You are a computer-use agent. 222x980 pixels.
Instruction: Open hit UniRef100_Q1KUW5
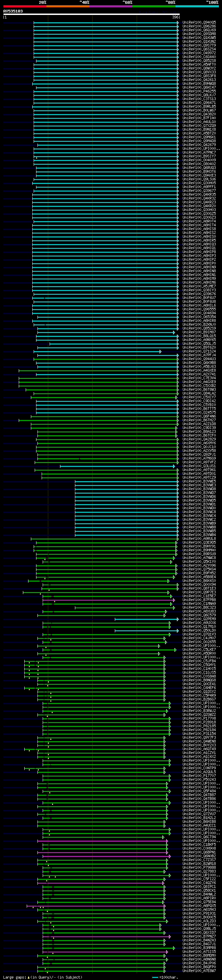click(x=199, y=38)
